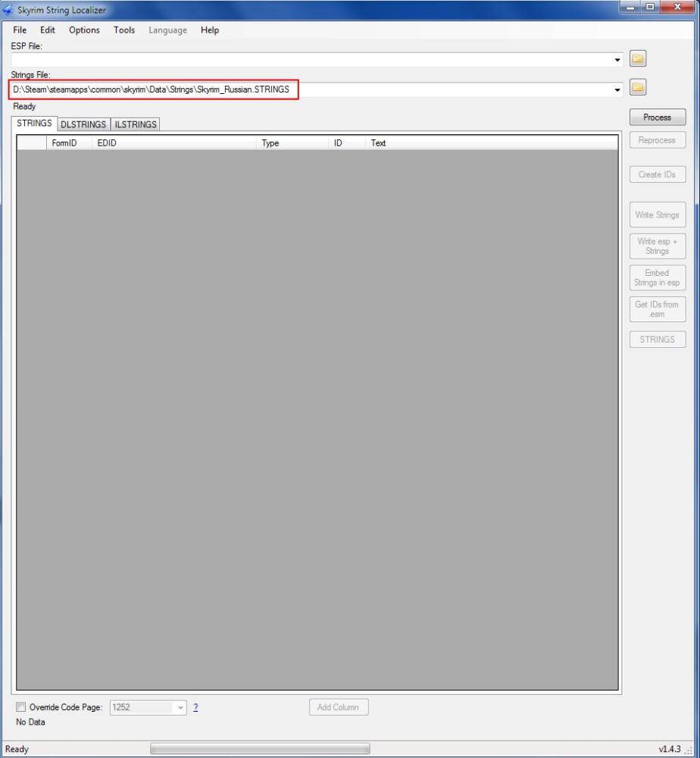The width and height of the screenshot is (700, 758).
Task: Click the Process button
Action: (657, 117)
